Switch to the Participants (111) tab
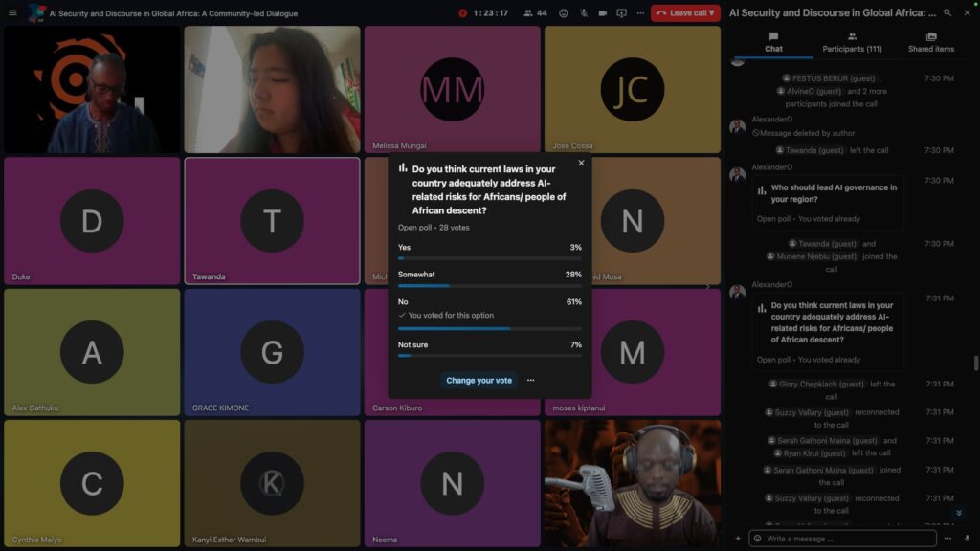980x551 pixels. coord(852,42)
